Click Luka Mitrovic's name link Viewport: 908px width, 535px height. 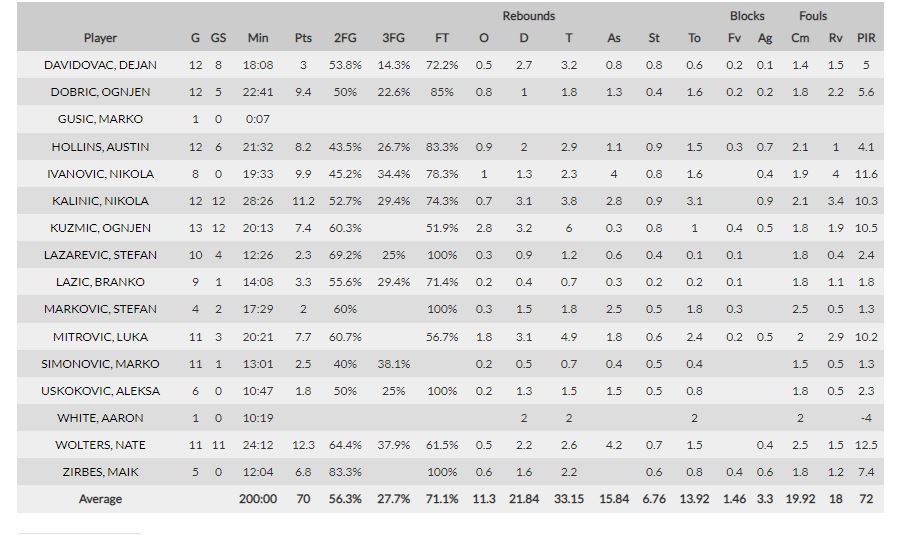(x=100, y=337)
